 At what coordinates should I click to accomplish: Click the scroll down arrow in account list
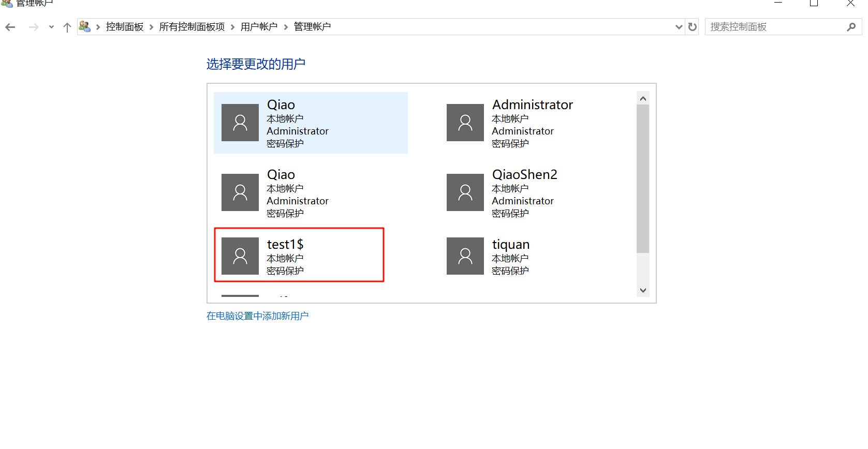643,290
